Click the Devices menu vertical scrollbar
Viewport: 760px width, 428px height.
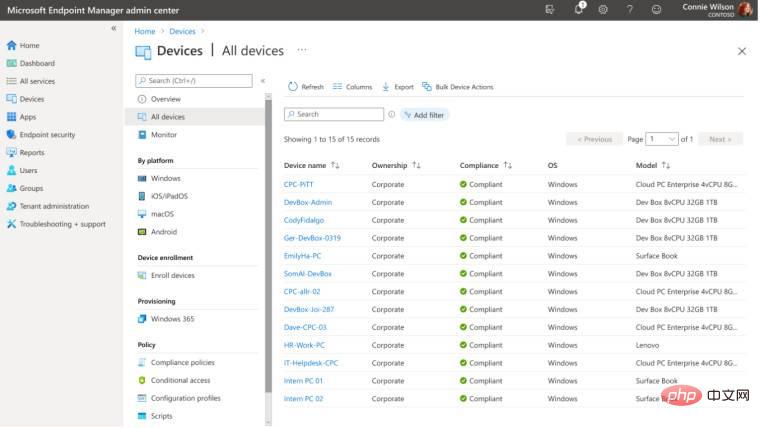pos(269,246)
